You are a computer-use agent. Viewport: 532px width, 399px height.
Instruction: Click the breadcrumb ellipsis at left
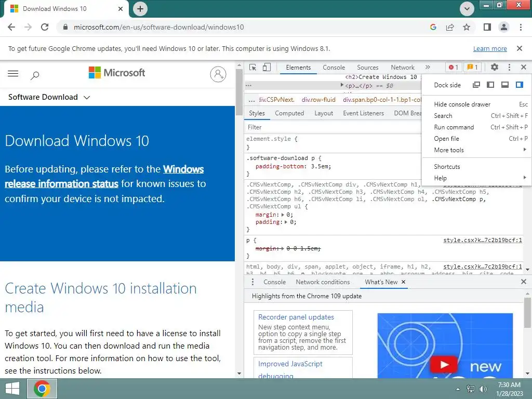[251, 100]
